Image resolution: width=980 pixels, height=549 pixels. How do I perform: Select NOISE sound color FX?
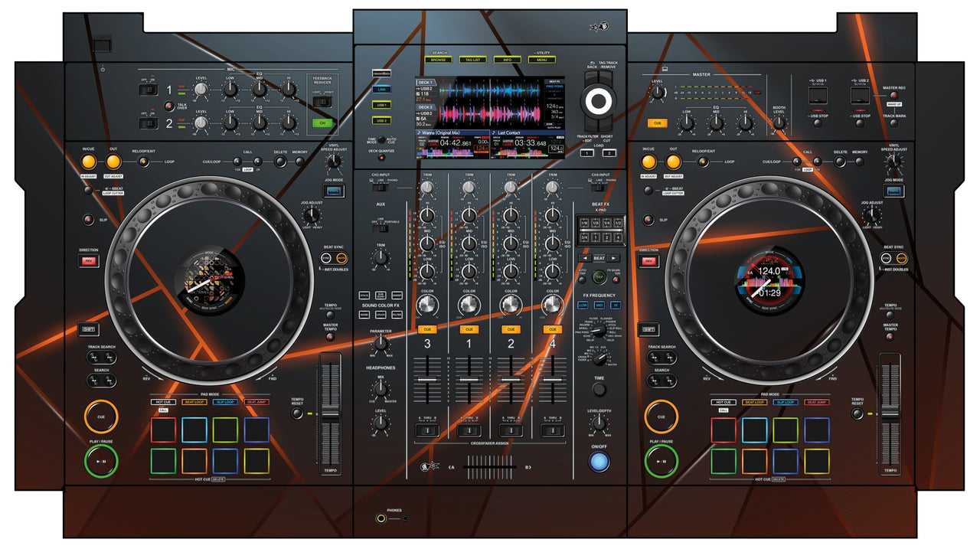point(365,314)
